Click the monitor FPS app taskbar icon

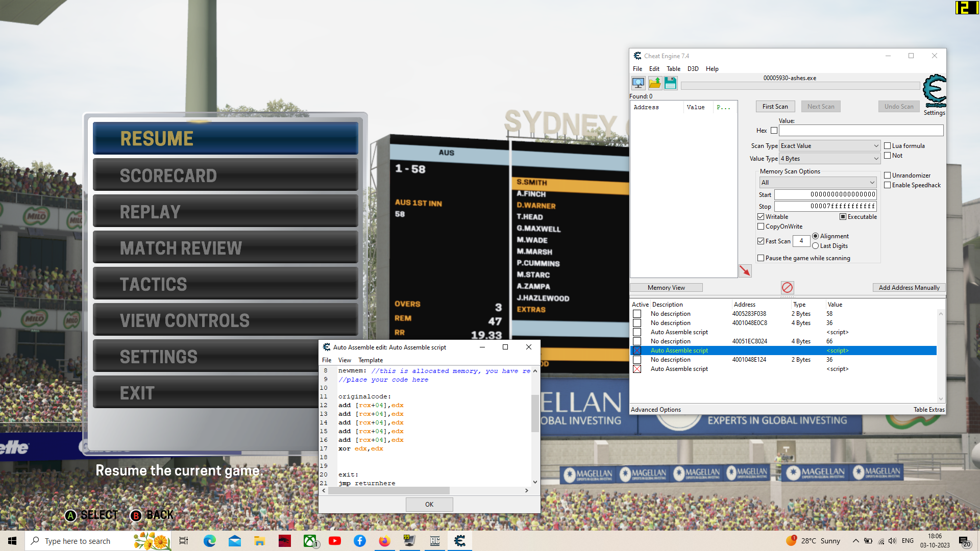click(x=409, y=541)
